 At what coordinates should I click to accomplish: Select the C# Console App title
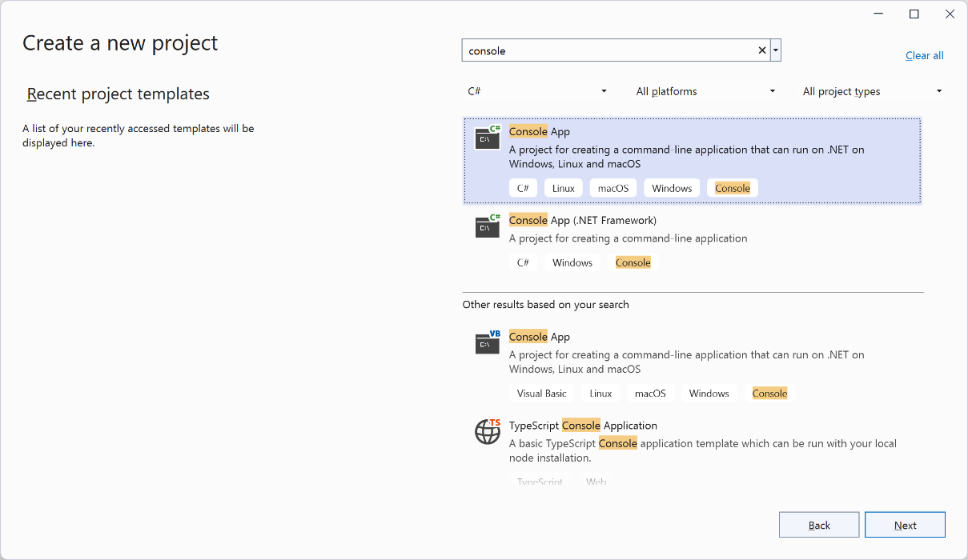coord(540,131)
